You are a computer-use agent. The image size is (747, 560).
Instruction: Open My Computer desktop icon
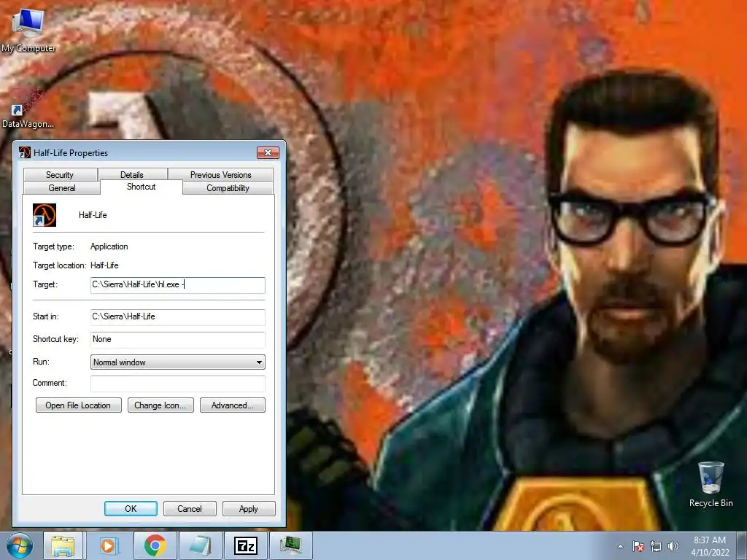[x=28, y=31]
